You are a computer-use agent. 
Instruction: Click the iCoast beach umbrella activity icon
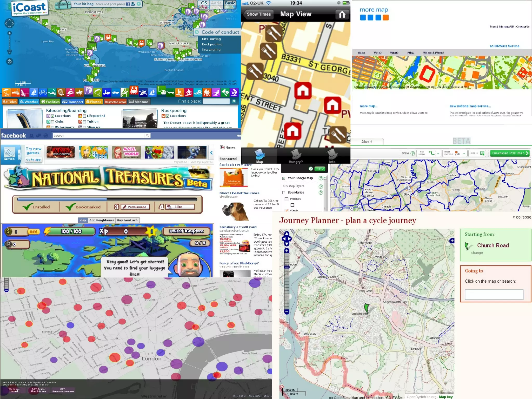6,92
